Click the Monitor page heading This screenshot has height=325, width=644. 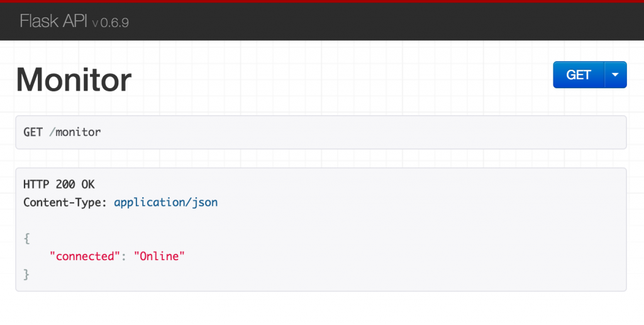point(74,80)
